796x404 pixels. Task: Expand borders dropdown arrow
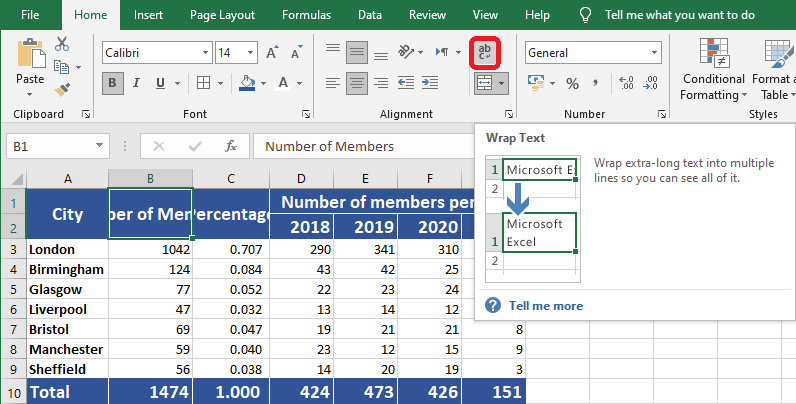[220, 83]
